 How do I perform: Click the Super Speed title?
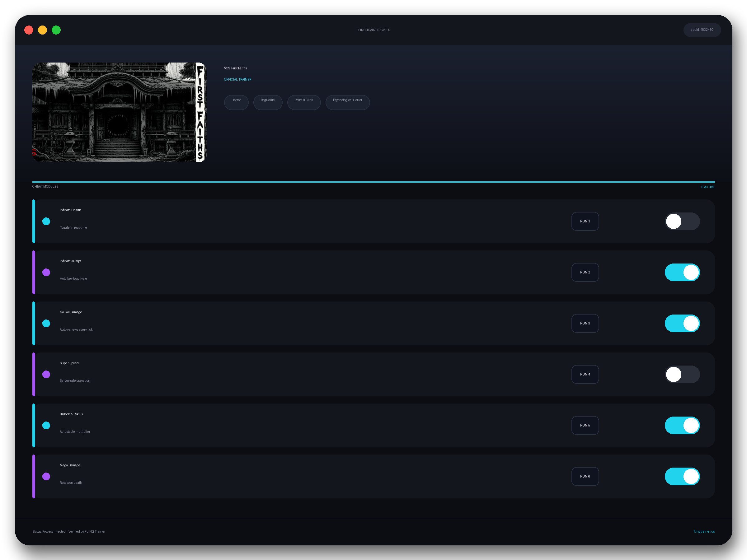coord(69,363)
